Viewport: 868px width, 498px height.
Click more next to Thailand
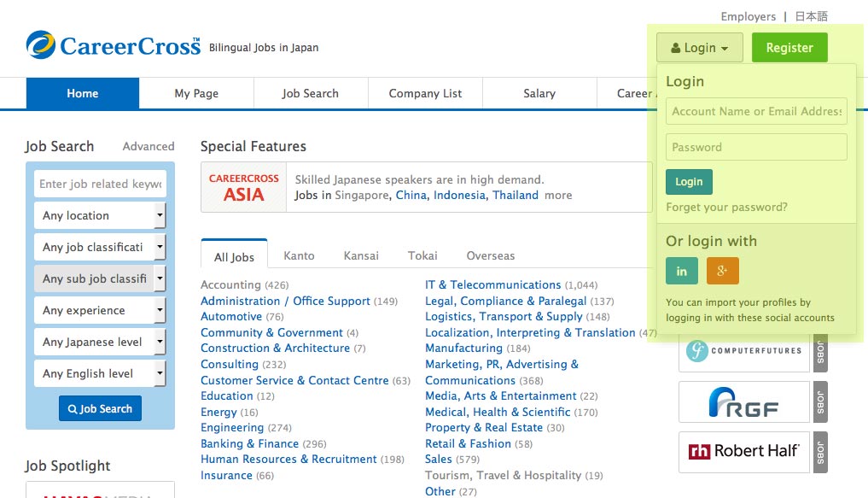point(558,195)
